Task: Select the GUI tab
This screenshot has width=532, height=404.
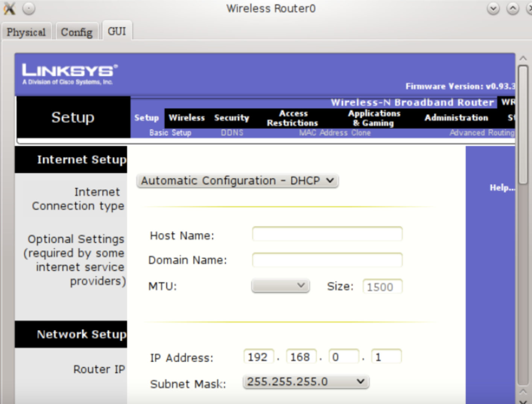Action: (117, 31)
